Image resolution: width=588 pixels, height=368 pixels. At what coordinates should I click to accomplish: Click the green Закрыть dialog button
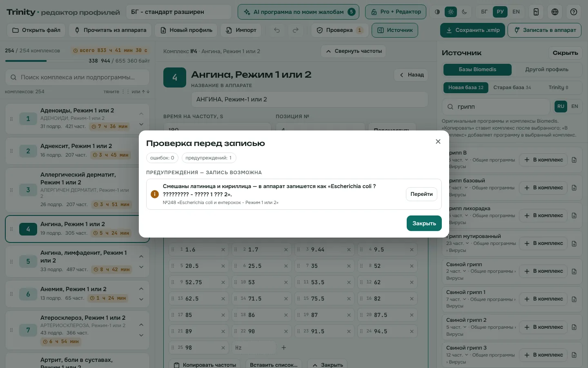tap(424, 223)
